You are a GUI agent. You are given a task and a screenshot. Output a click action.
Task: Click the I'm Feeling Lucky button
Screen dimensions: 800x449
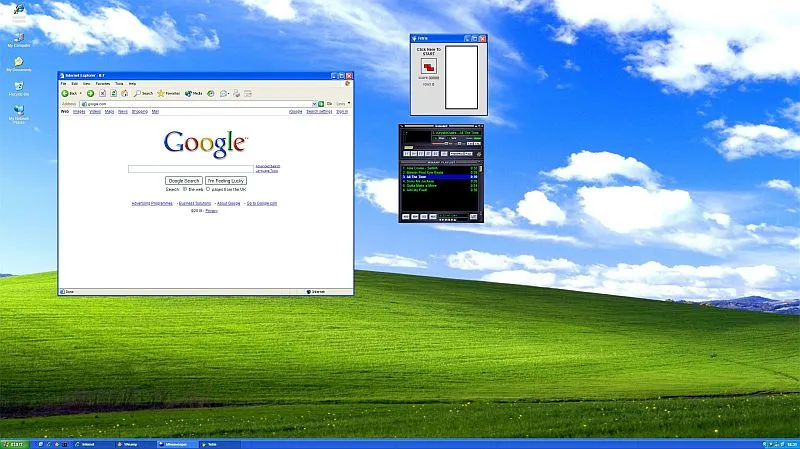[x=226, y=181]
